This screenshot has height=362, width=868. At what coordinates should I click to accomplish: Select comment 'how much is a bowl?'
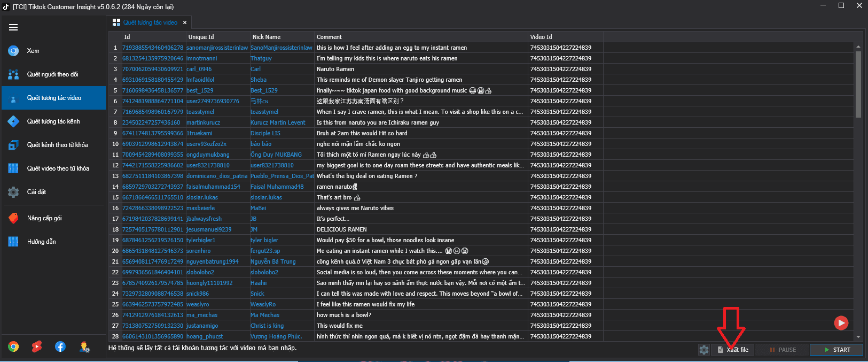pyautogui.click(x=344, y=315)
